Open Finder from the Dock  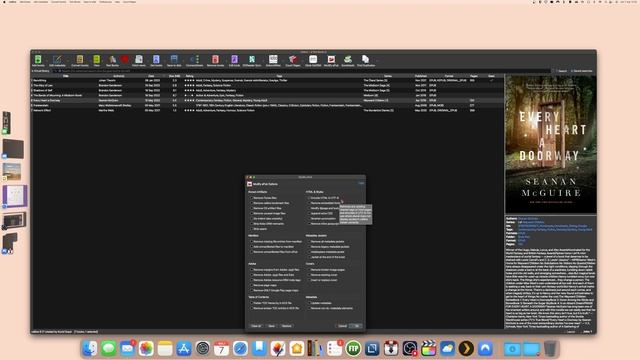click(x=89, y=349)
